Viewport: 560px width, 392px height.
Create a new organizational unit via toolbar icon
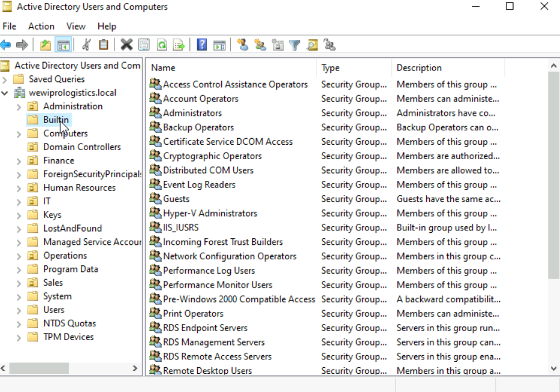[x=277, y=45]
